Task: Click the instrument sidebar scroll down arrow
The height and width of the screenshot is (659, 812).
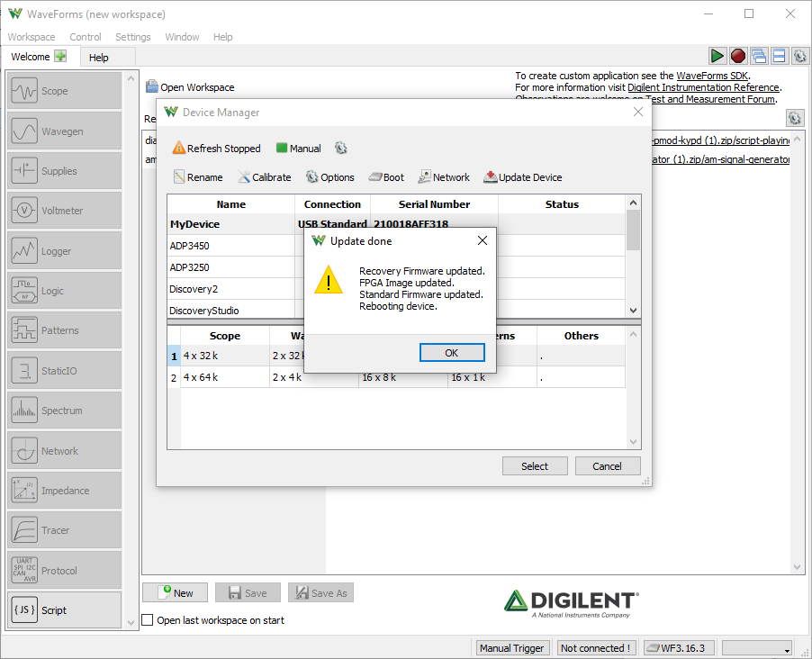Action: (x=131, y=623)
